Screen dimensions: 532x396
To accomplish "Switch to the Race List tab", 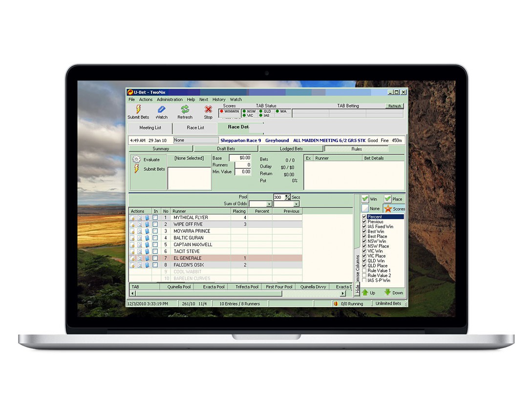I will [x=195, y=128].
